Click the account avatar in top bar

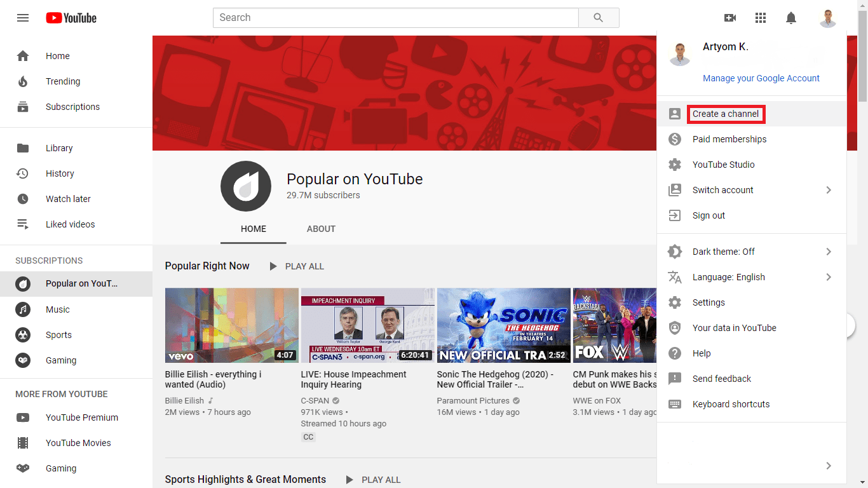(x=827, y=18)
